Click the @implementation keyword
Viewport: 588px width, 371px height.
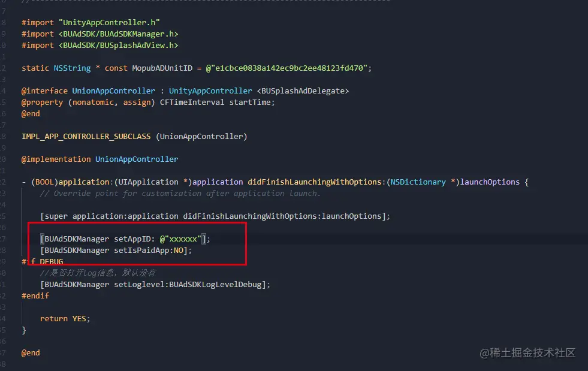tap(56, 159)
